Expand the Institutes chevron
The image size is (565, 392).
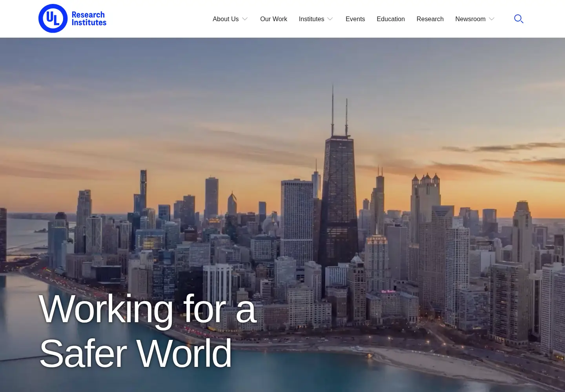pos(330,19)
